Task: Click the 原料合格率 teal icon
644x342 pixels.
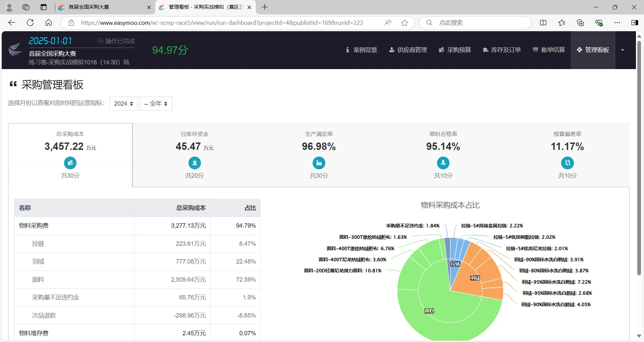Action: (x=443, y=163)
